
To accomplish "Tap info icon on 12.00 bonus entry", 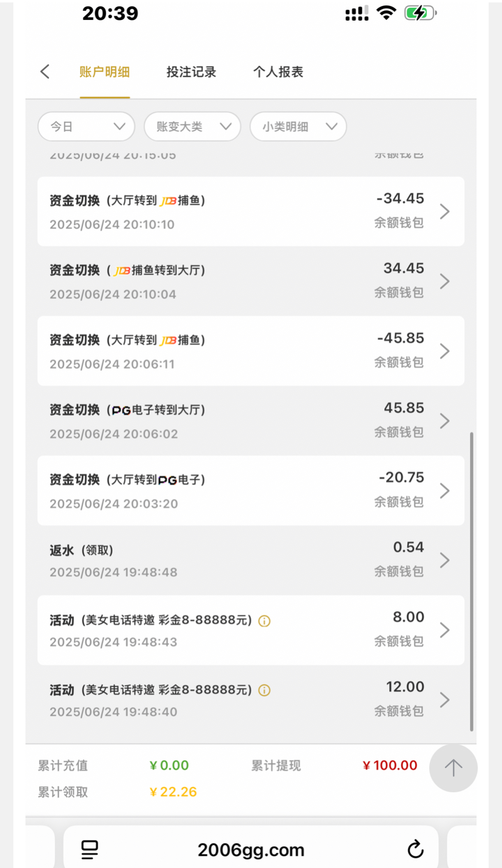I will point(264,691).
